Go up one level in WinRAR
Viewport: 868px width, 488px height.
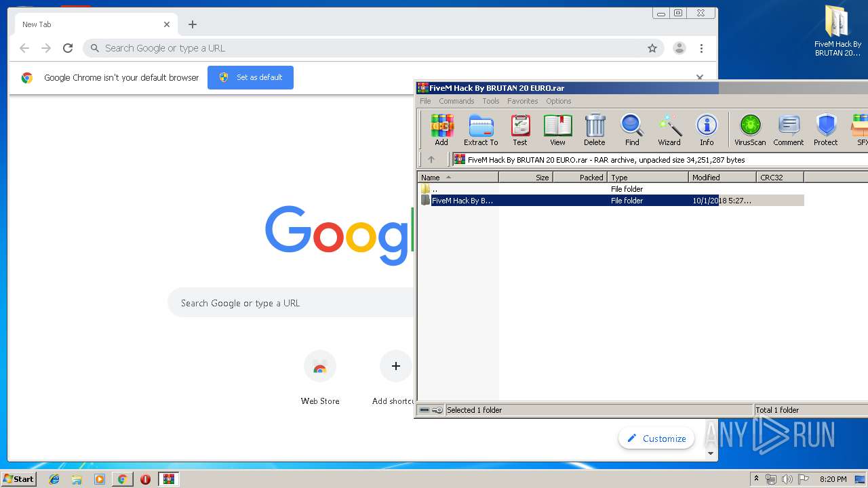click(x=431, y=160)
